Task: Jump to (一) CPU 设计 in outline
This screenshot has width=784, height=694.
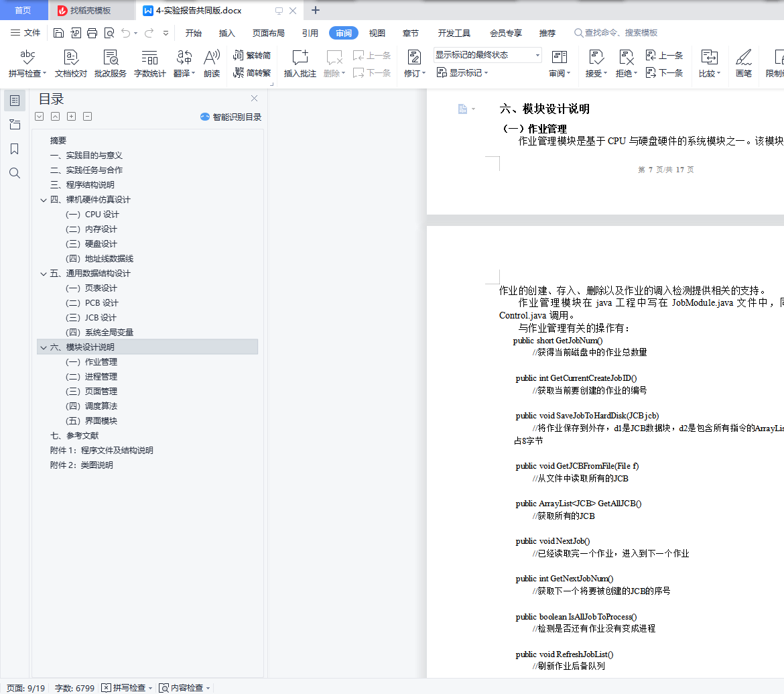Action: (92, 214)
